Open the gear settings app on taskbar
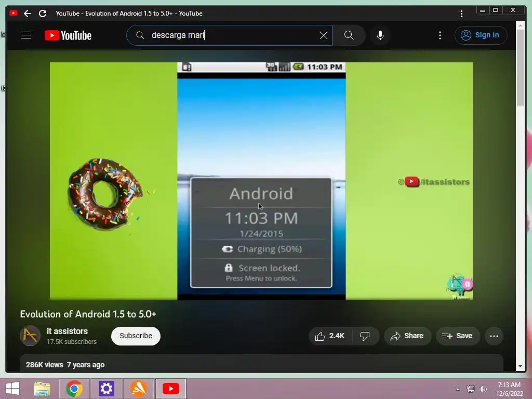The image size is (532, 399). point(106,389)
